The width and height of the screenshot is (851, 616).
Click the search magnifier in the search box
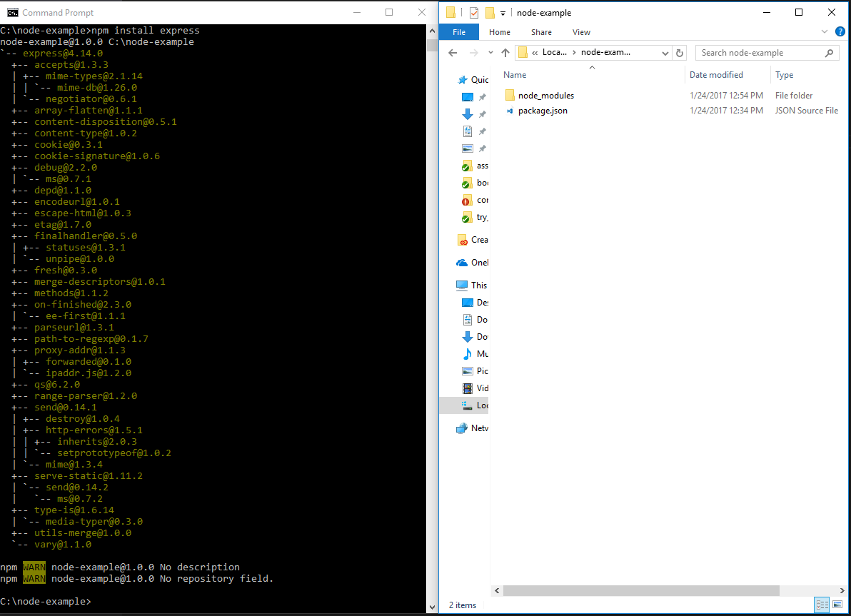click(x=828, y=52)
